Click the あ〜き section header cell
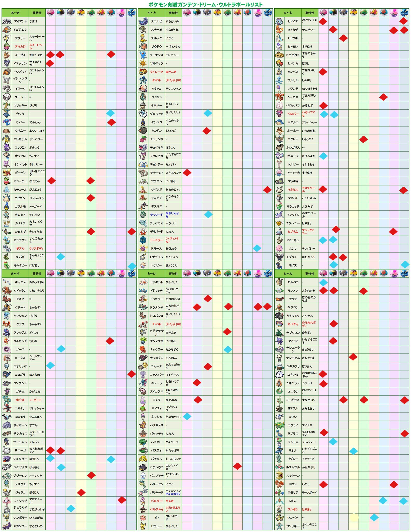411x532 pixels. coord(15,13)
